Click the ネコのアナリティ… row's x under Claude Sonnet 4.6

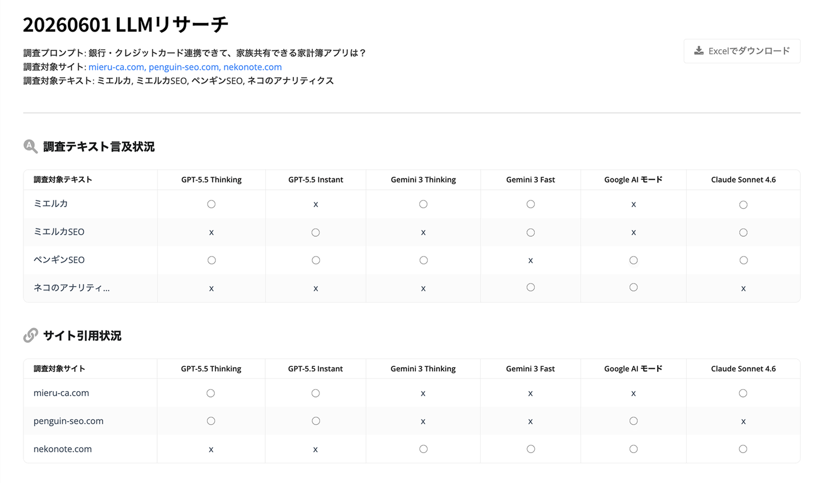(x=743, y=289)
